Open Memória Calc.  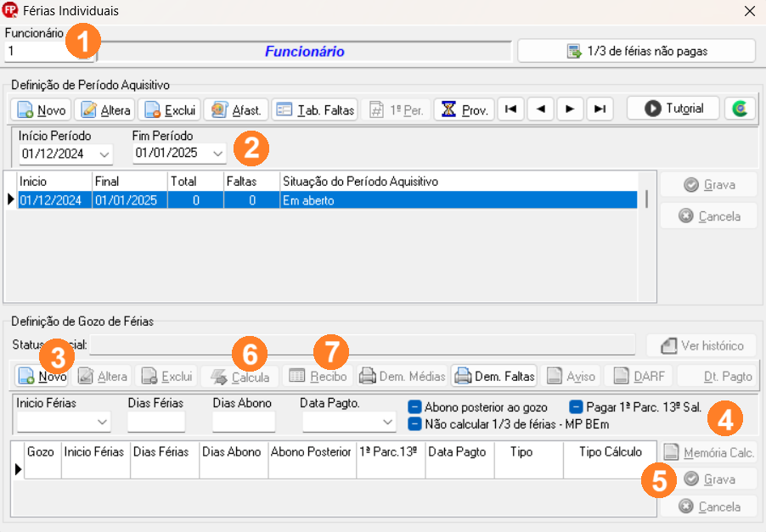[709, 452]
